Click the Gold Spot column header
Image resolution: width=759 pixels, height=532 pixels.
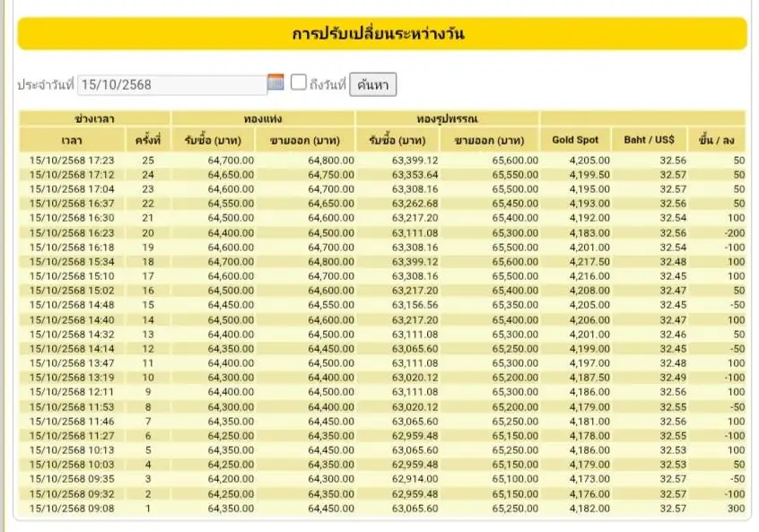(575, 140)
